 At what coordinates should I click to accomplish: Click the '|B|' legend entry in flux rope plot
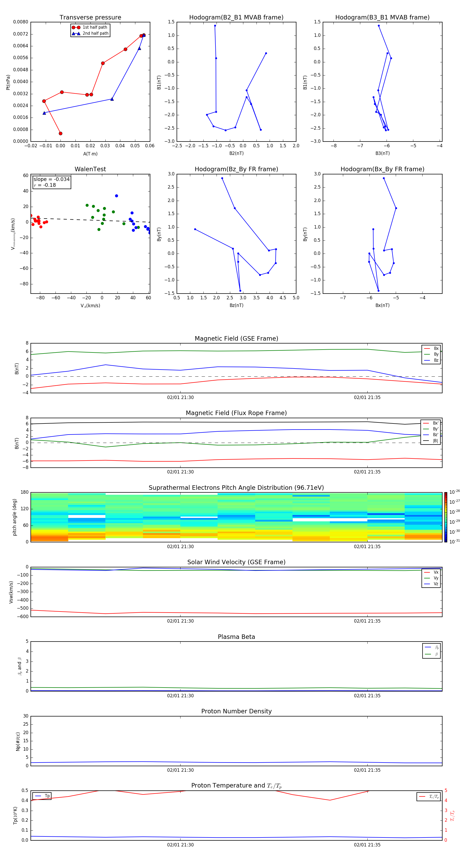pos(431,441)
